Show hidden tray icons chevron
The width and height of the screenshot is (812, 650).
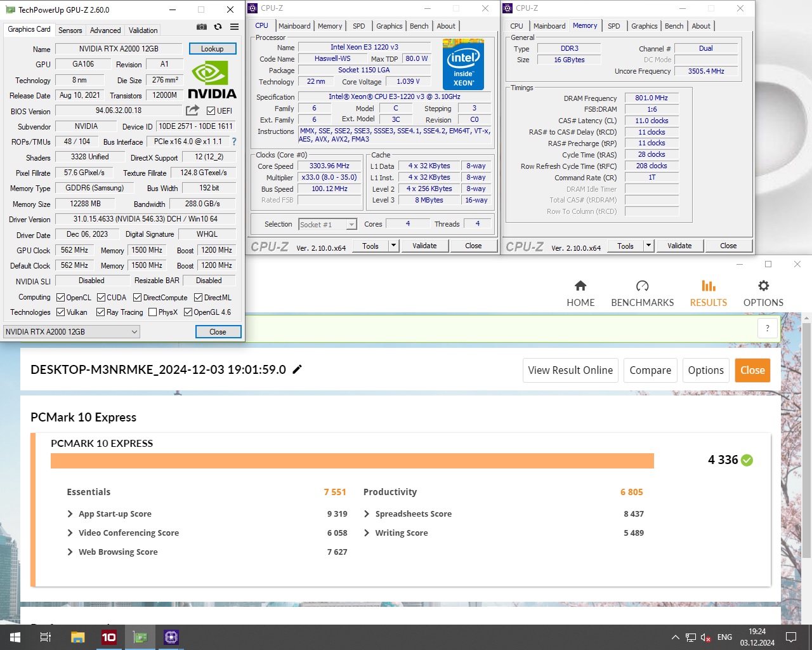tap(675, 637)
